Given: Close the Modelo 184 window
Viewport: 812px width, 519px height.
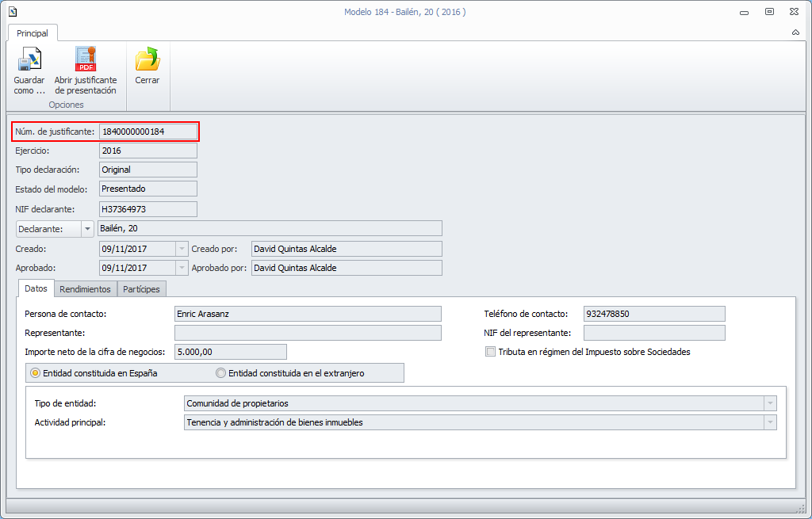Looking at the screenshot, I should click(x=794, y=11).
